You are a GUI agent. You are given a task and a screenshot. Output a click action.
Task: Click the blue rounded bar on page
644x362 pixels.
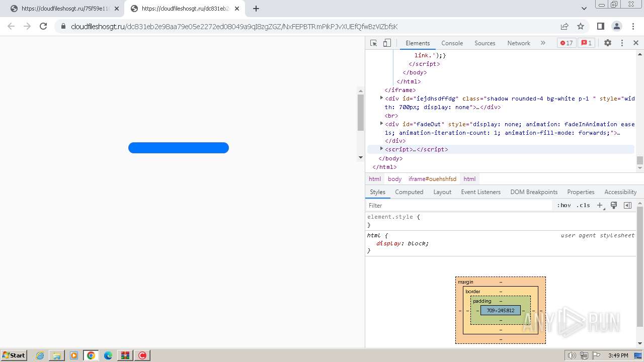pyautogui.click(x=179, y=148)
